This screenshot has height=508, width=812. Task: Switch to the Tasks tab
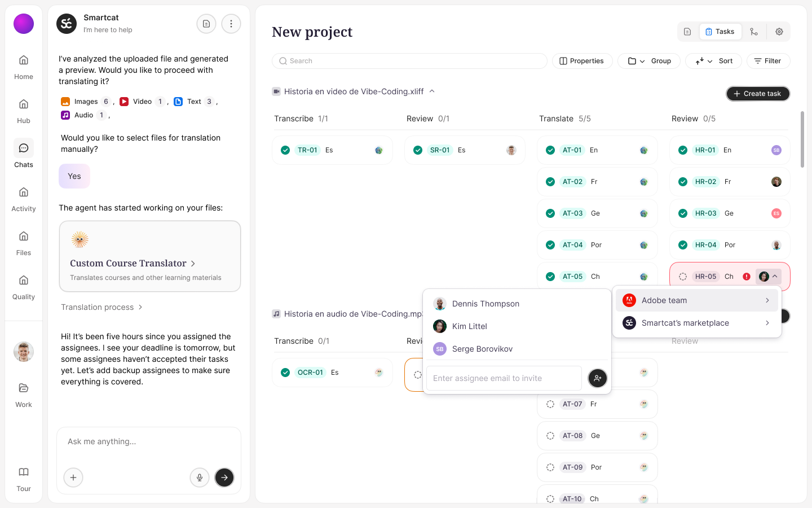click(x=720, y=32)
